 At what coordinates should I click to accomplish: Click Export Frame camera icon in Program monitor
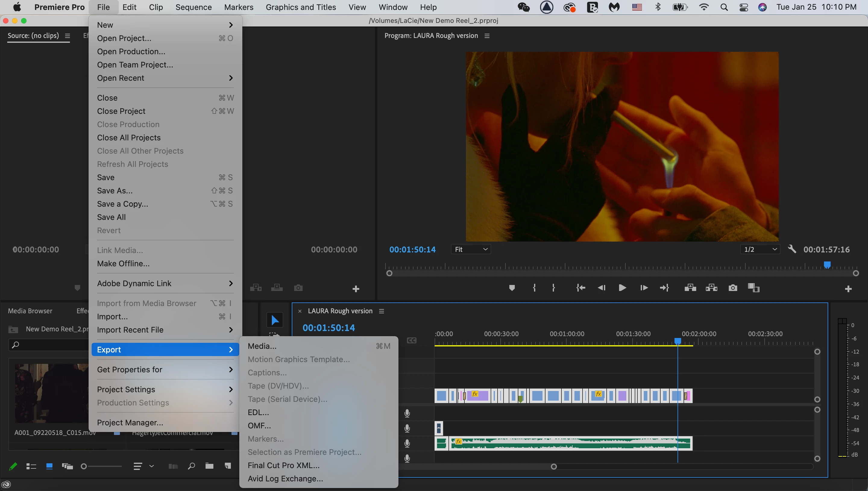(732, 288)
